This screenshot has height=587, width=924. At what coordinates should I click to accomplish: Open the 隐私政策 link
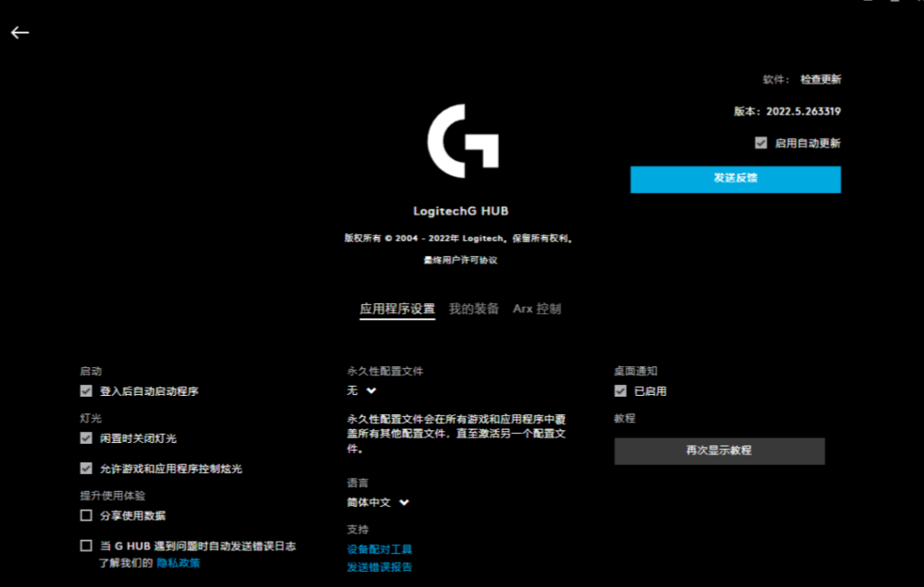tap(178, 563)
